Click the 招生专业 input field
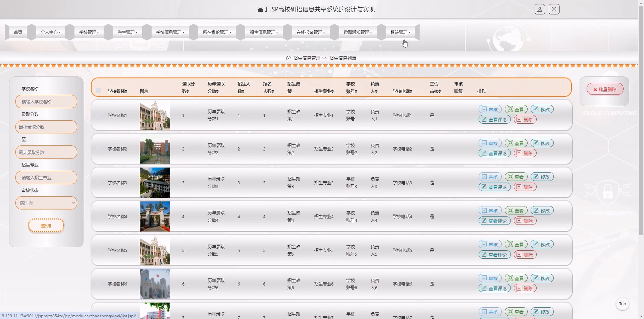This screenshot has width=644, height=319. pos(46,178)
